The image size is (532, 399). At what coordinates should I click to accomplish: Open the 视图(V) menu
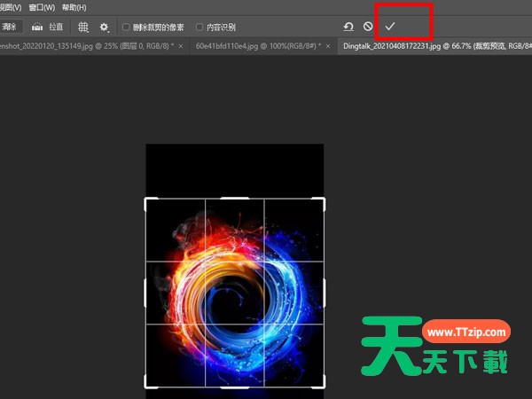(x=11, y=7)
